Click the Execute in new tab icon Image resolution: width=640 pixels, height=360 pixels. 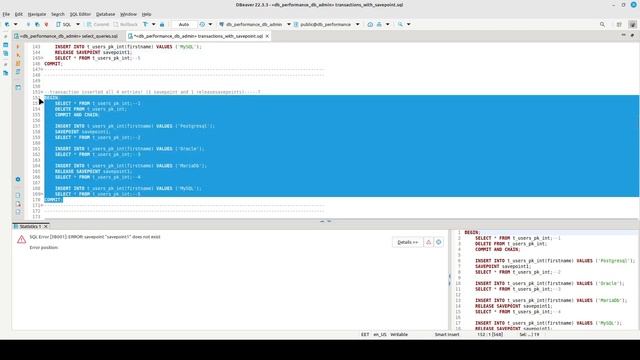[18, 55]
